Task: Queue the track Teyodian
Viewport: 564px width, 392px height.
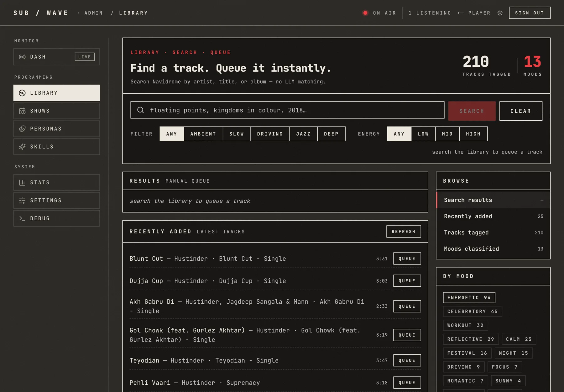Action: coord(407,360)
